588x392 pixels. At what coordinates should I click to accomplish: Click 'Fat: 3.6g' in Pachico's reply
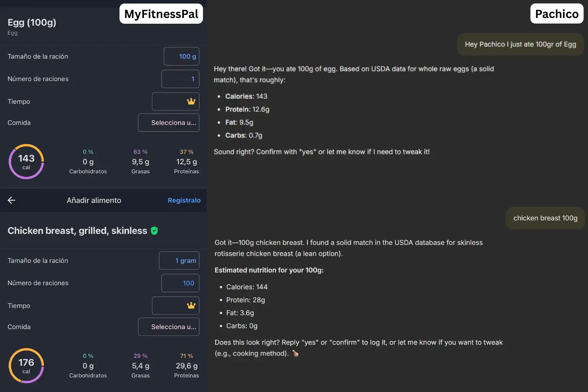point(240,313)
